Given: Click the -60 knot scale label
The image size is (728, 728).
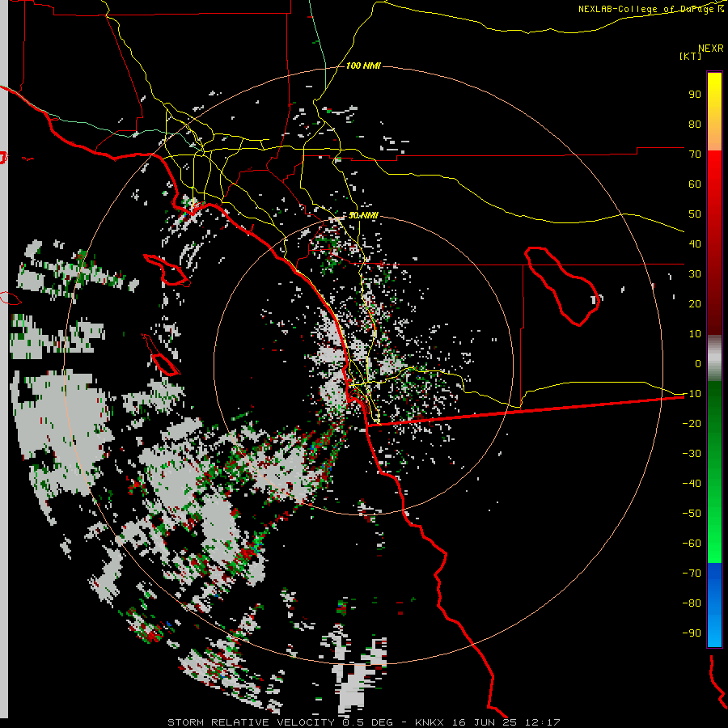Looking at the screenshot, I should pos(692,544).
